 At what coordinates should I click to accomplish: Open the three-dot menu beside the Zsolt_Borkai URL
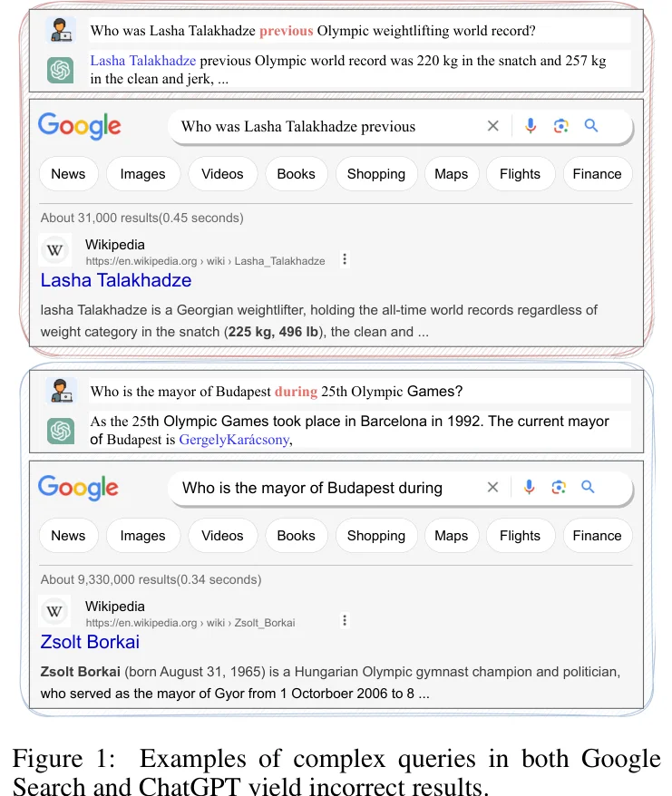point(345,620)
